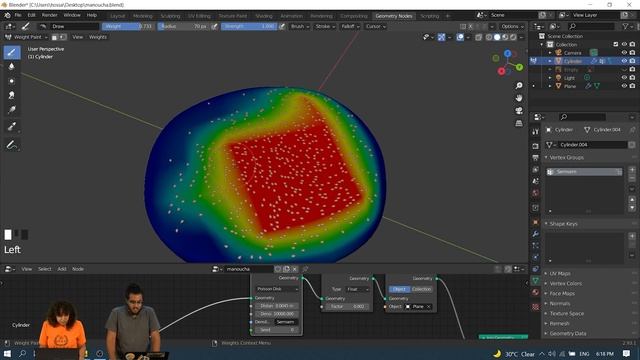Select the Sample Weight eyedropper tool
The image size is (640, 360).
12,127
